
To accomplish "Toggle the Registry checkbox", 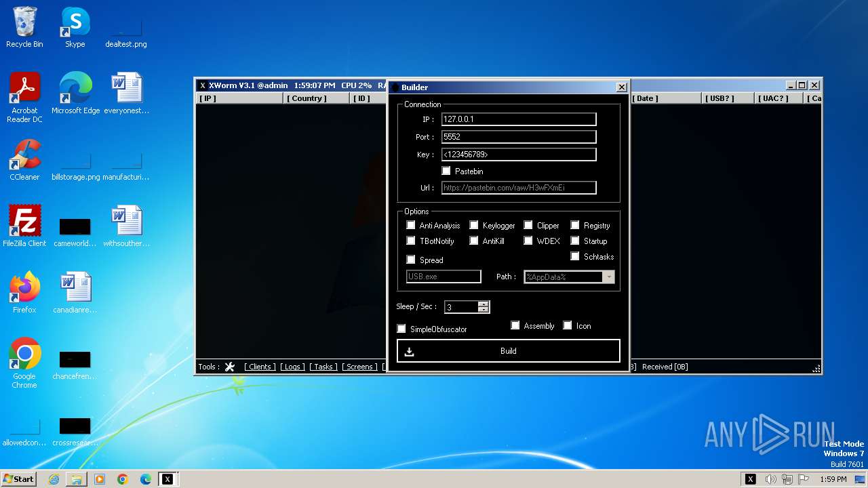I will tap(575, 225).
